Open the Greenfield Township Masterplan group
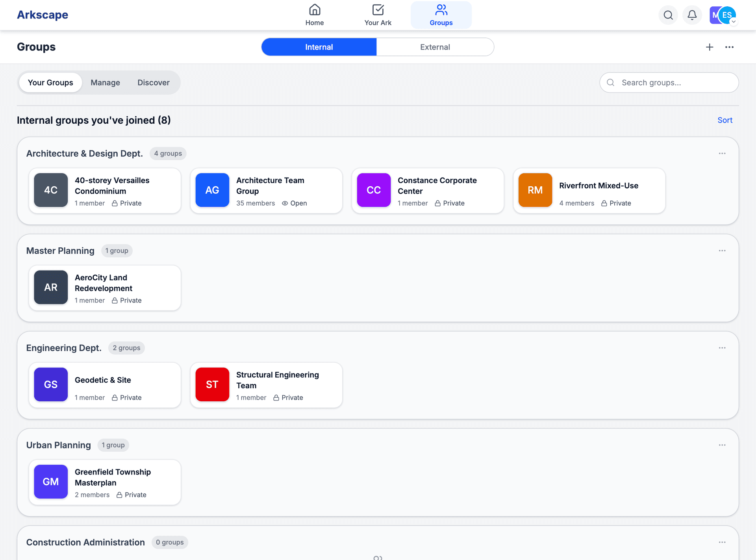 coord(105,482)
